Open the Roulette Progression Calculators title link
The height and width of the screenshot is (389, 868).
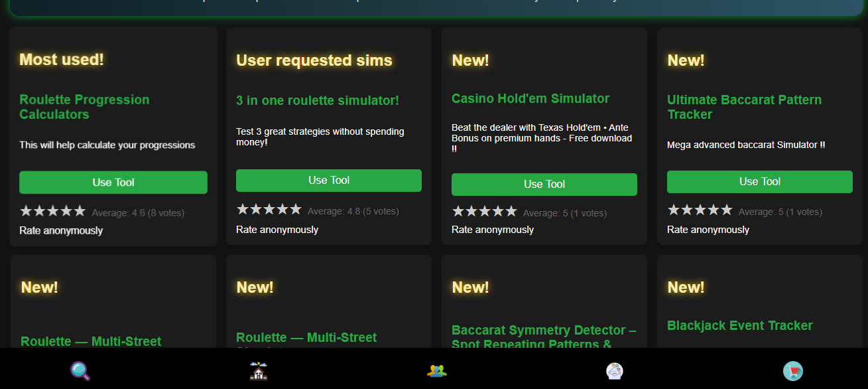84,107
